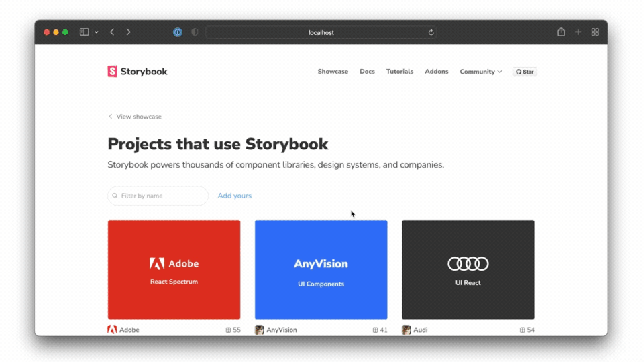Image resolution: width=644 pixels, height=362 pixels.
Task: Open the Audi UI React card
Action: tap(468, 269)
